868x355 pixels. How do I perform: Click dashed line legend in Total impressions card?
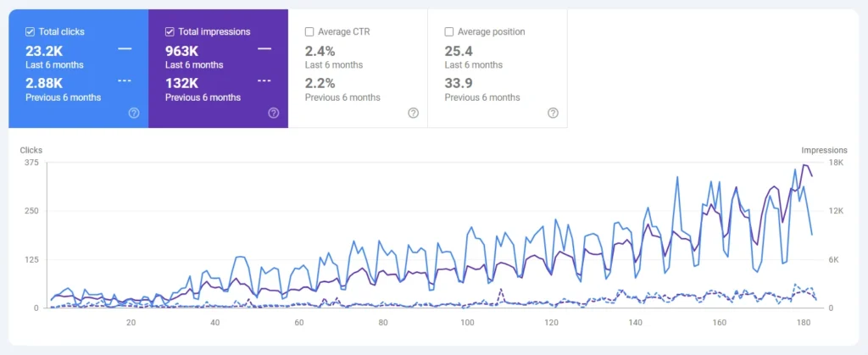click(264, 81)
